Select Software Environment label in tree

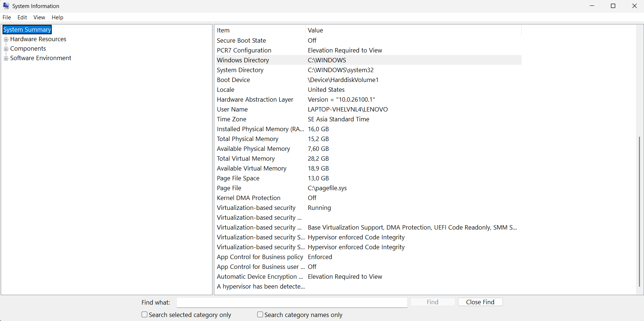click(x=41, y=58)
